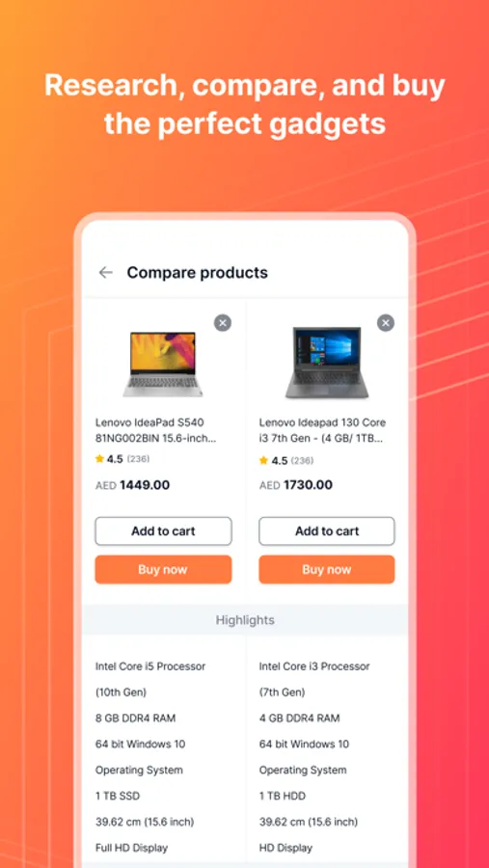Tap the AED 1730.00 price
The height and width of the screenshot is (868, 489).
coord(296,485)
